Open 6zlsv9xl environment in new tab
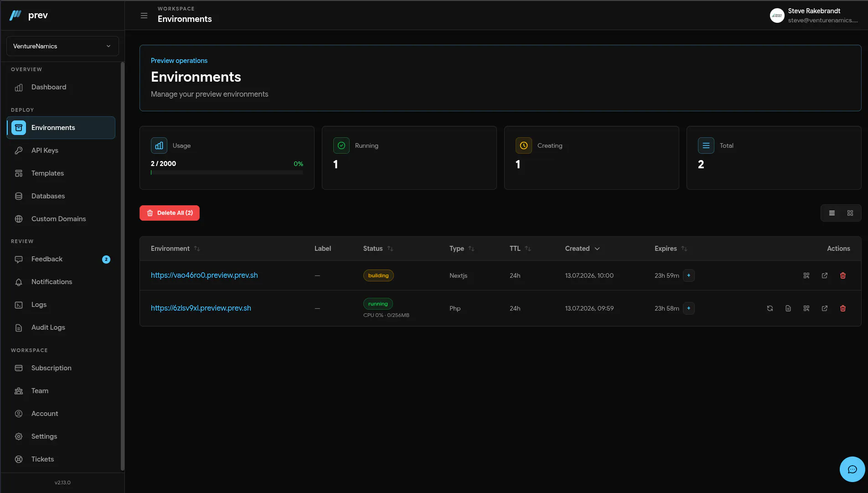This screenshot has width=868, height=493. [x=825, y=308]
